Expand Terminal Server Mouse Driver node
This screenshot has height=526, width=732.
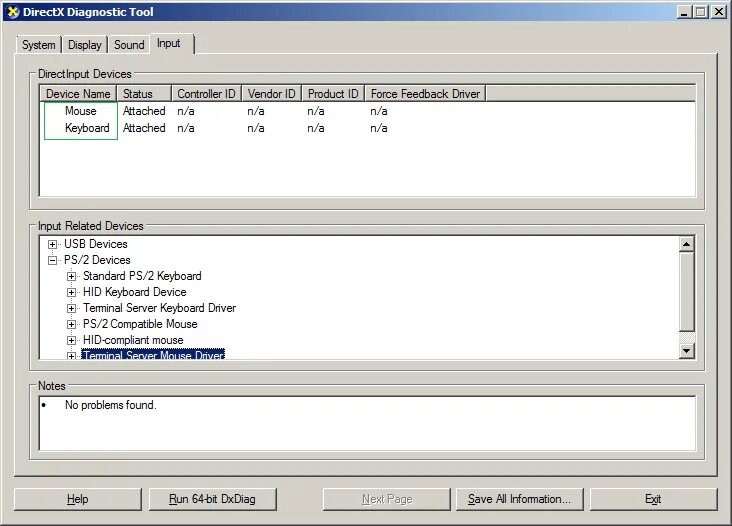(x=71, y=356)
